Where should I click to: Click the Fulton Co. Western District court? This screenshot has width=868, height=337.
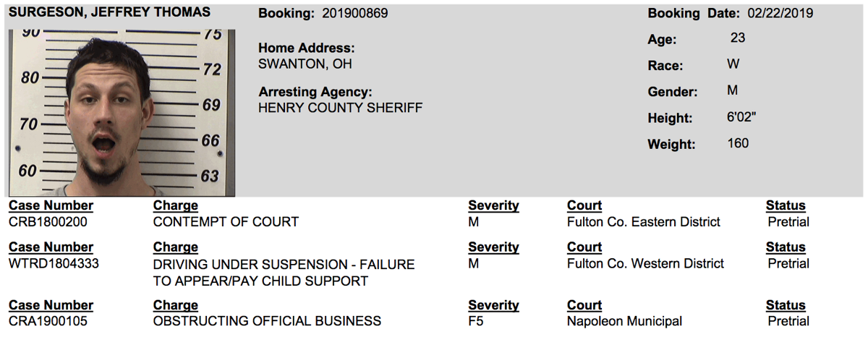point(645,264)
